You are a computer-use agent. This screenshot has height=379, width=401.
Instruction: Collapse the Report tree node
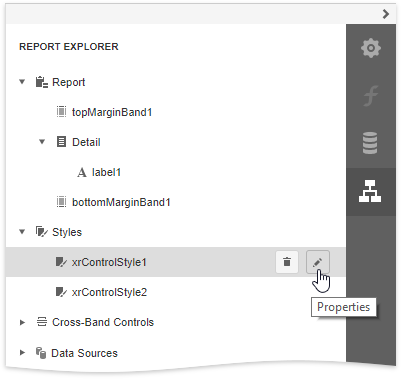(x=22, y=82)
